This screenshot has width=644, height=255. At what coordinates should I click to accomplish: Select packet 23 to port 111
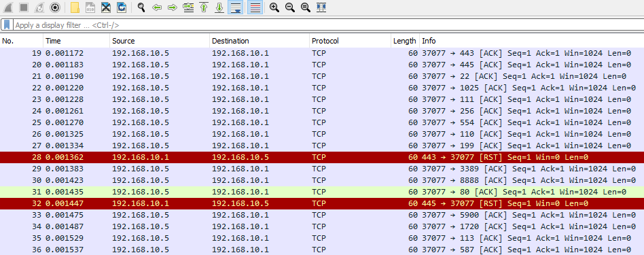tap(322, 99)
